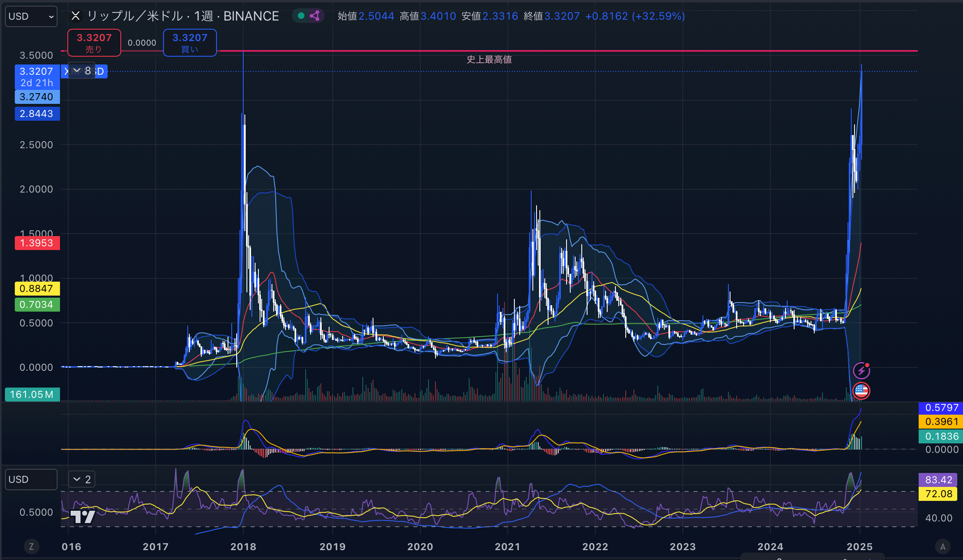Click the orange 0.3961 signal label
Screen dimensions: 963x560
pyautogui.click(x=941, y=422)
